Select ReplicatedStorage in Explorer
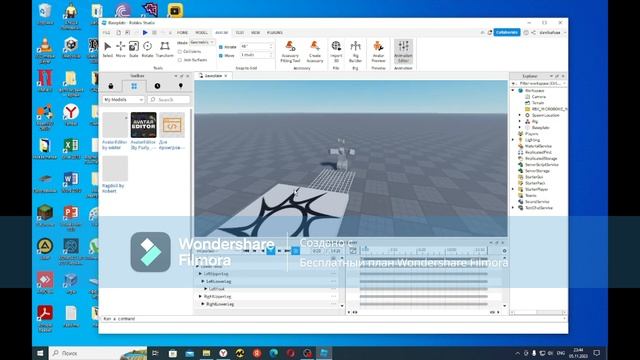Viewport: 640px width, 360px height. tap(541, 158)
